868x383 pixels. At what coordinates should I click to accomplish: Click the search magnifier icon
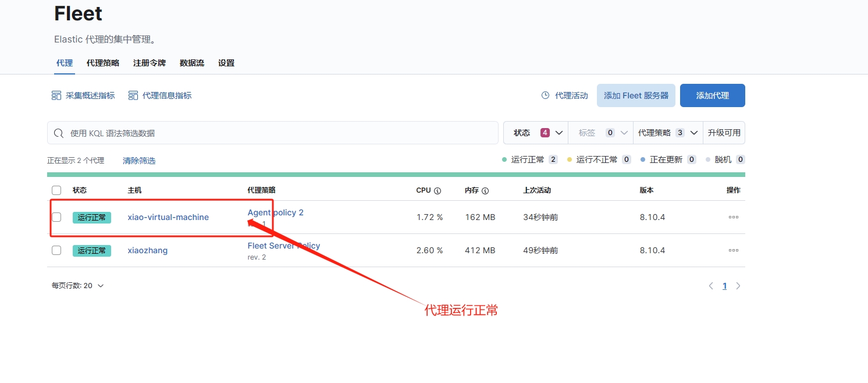59,133
